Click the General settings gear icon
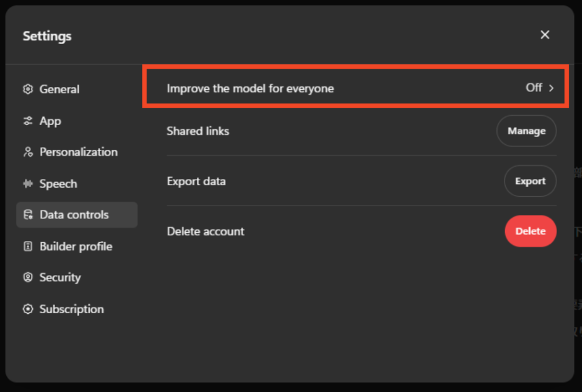Screen dimensions: 582x392 point(27,89)
